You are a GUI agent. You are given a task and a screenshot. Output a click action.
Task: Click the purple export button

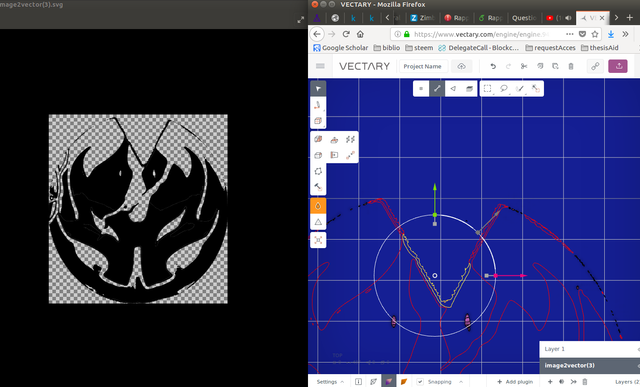tap(618, 66)
